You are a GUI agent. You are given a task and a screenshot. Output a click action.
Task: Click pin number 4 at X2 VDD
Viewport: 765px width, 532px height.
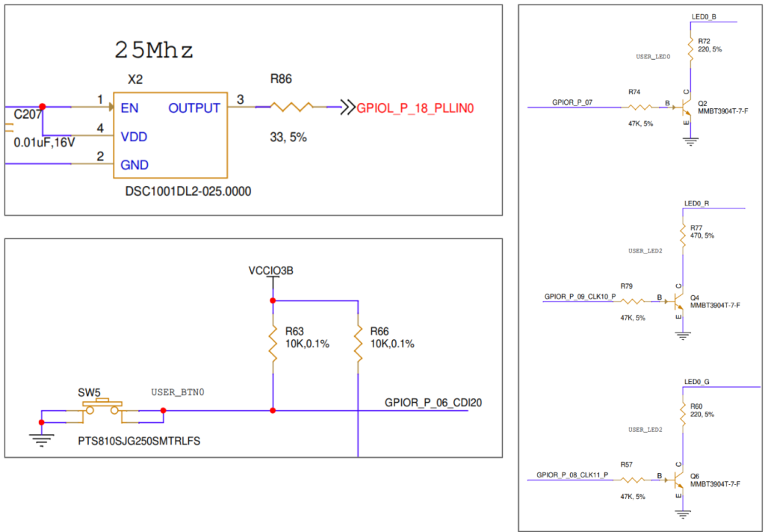pos(100,129)
